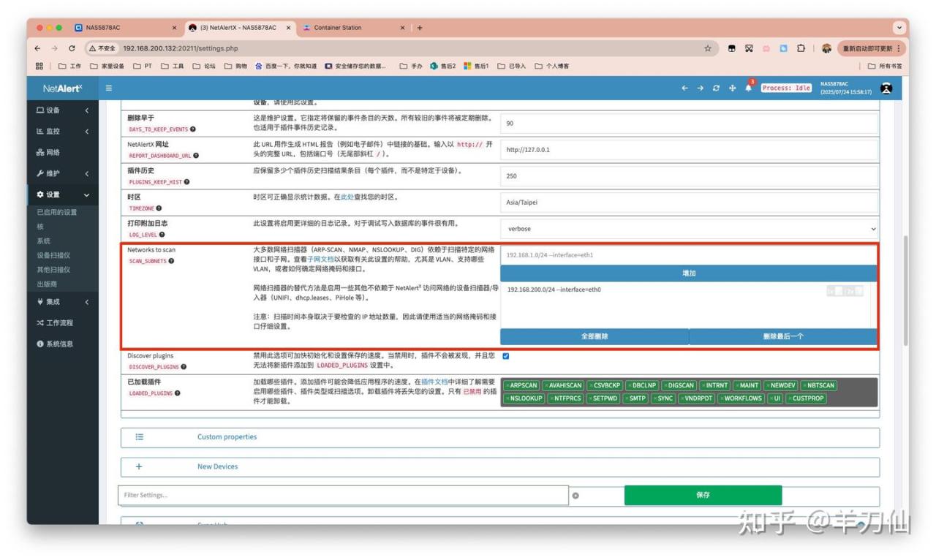This screenshot has height=560, width=936.
Task: Click help icon next to SCAN_SUBNETS
Action: (x=171, y=261)
